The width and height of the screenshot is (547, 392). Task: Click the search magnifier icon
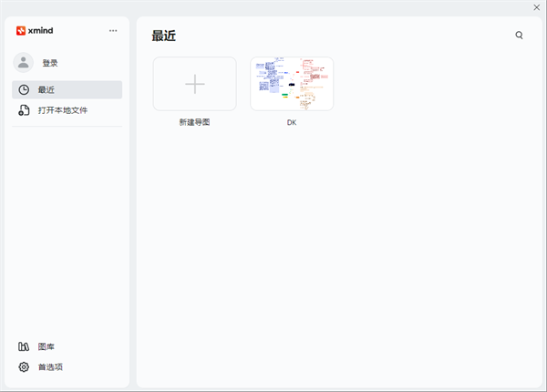click(x=520, y=36)
